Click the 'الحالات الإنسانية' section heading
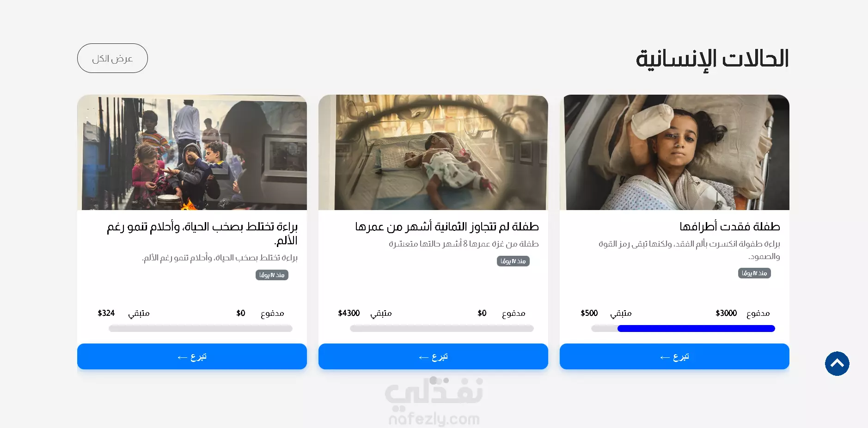 (712, 59)
